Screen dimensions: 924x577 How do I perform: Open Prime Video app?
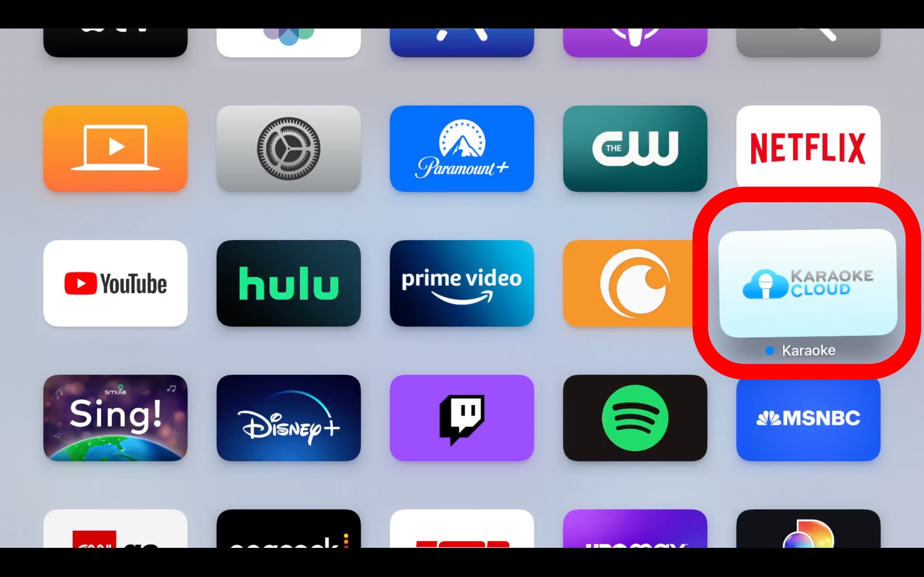(x=462, y=283)
